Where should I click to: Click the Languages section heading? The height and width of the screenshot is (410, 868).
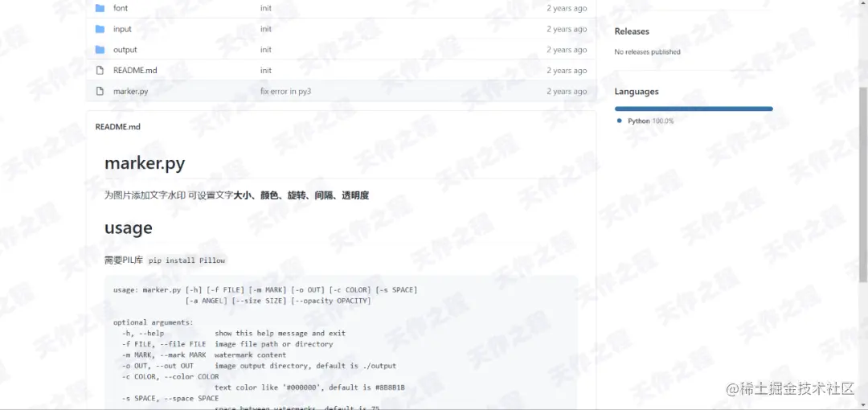(637, 92)
